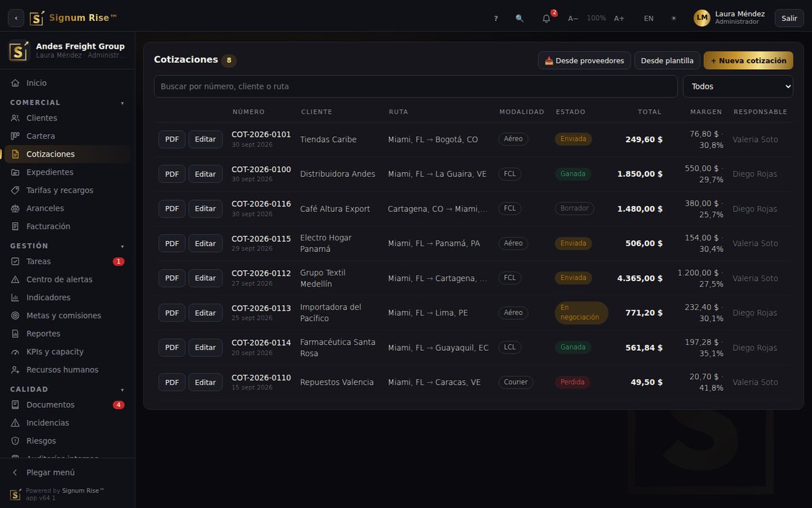
Task: Open PDF for COT-2026-0116
Action: (x=172, y=209)
